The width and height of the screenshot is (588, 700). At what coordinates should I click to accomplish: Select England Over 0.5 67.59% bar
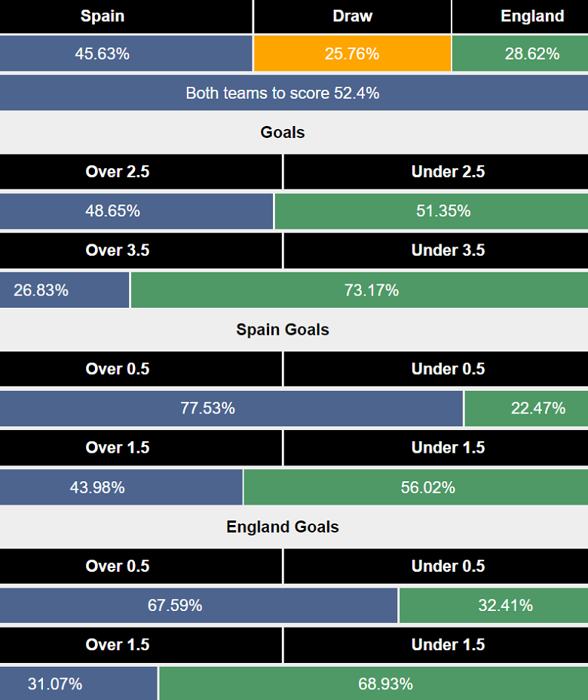(199, 605)
